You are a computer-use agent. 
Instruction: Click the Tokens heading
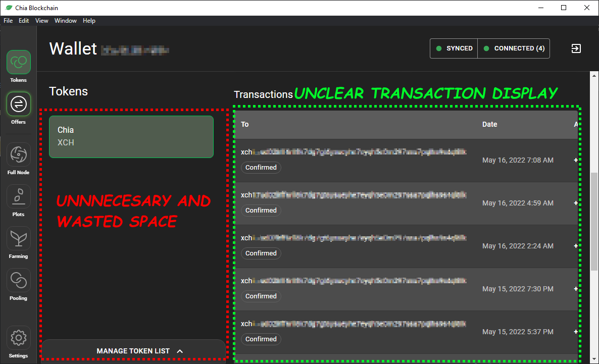[68, 91]
